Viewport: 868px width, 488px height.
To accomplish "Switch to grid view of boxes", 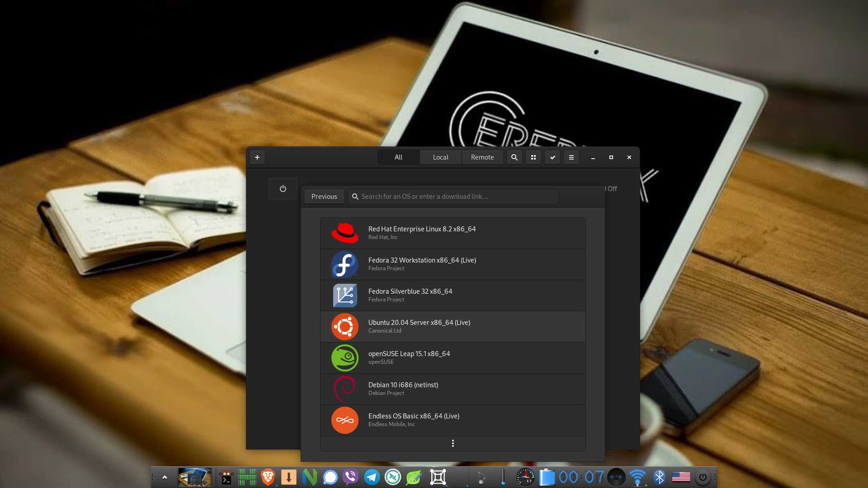I will click(x=533, y=157).
